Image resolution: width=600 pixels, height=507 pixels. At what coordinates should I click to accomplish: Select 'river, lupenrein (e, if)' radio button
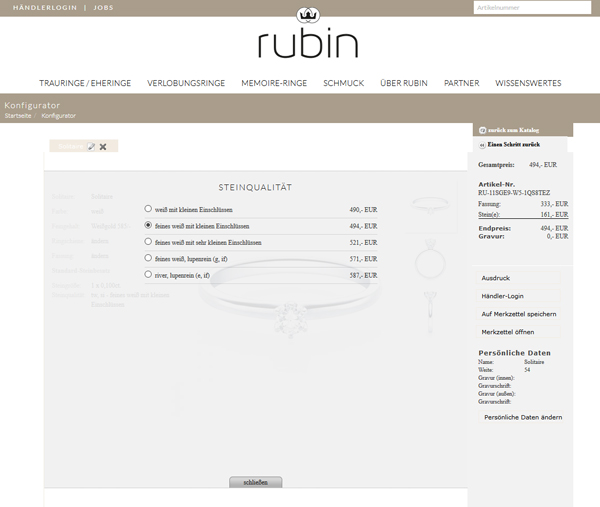pos(148,274)
